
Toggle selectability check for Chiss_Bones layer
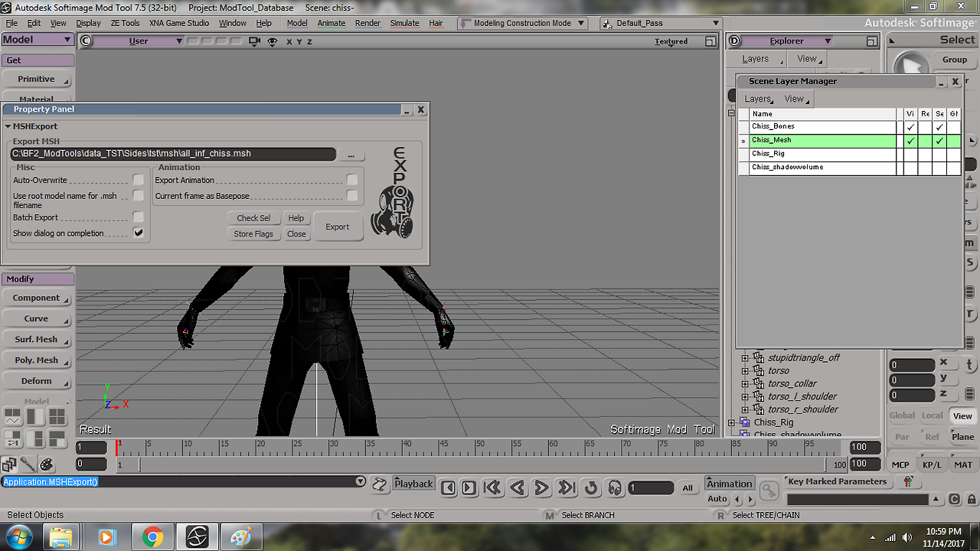pyautogui.click(x=939, y=127)
